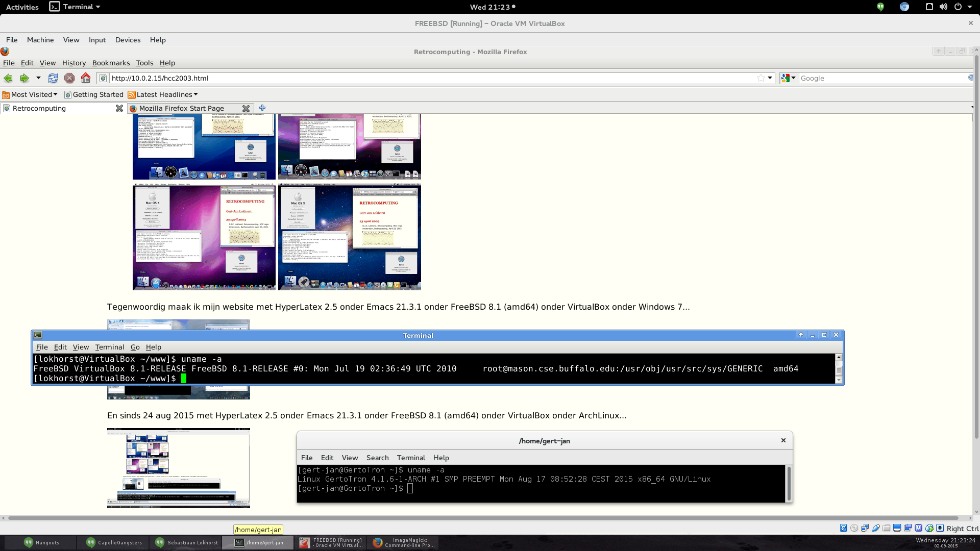Click VirtualBox keyboard capture arrow indicator
The height and width of the screenshot is (551, 980).
(x=940, y=528)
